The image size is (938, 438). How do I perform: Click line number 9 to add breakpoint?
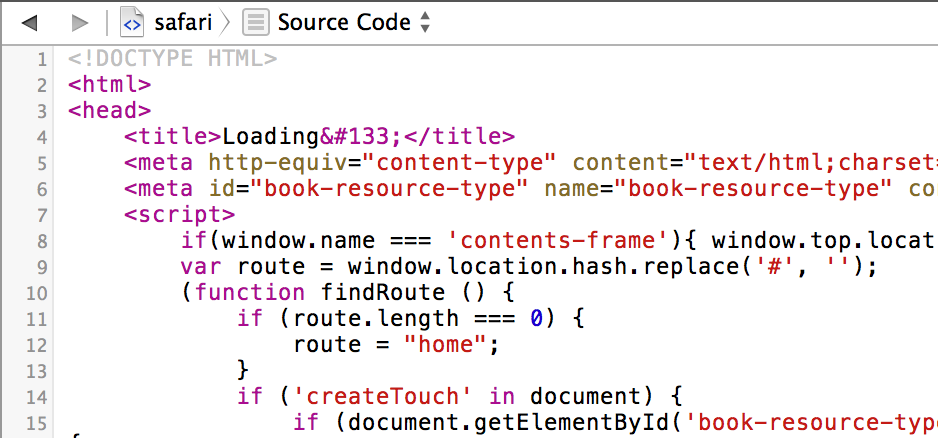41,267
